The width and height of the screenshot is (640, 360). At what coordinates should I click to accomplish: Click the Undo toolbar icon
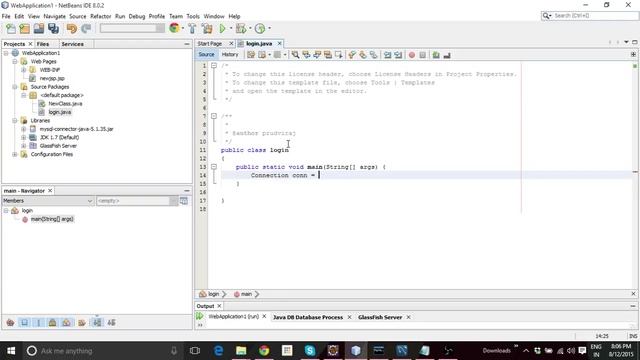coord(72,29)
